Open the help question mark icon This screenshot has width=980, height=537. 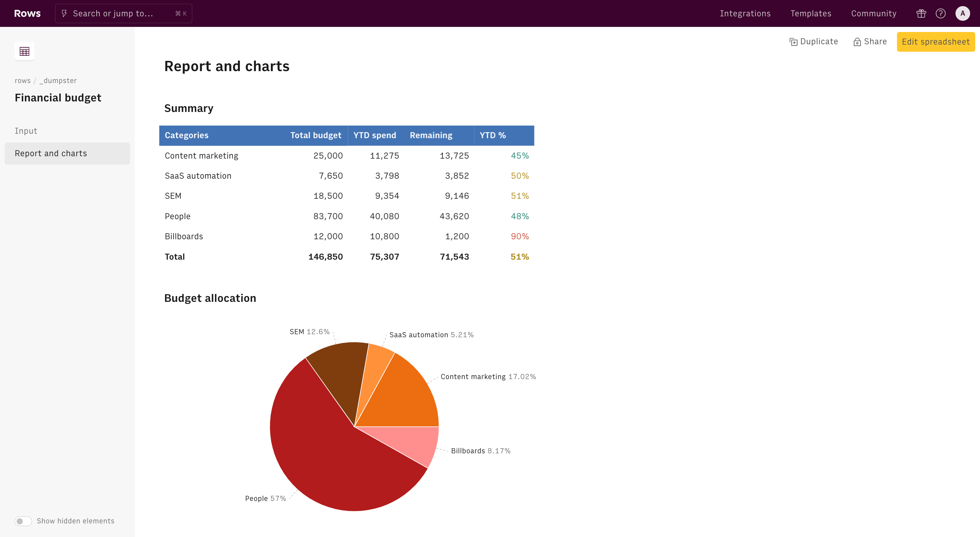click(941, 13)
